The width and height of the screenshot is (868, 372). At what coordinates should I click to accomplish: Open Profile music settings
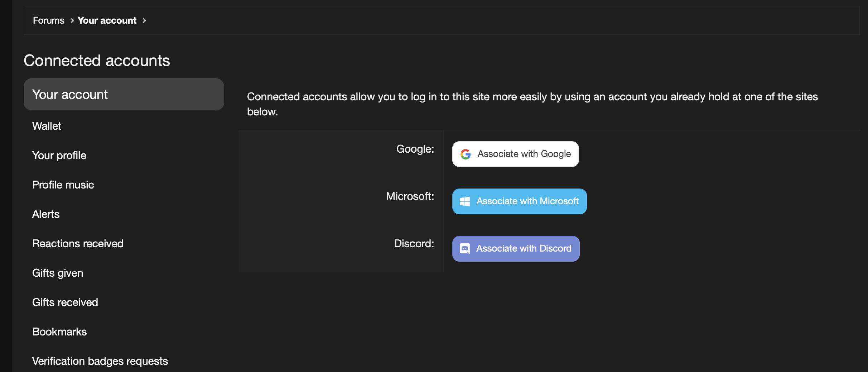63,185
